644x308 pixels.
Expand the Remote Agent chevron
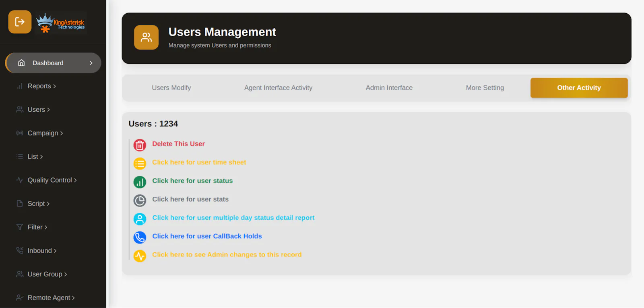coord(73,298)
